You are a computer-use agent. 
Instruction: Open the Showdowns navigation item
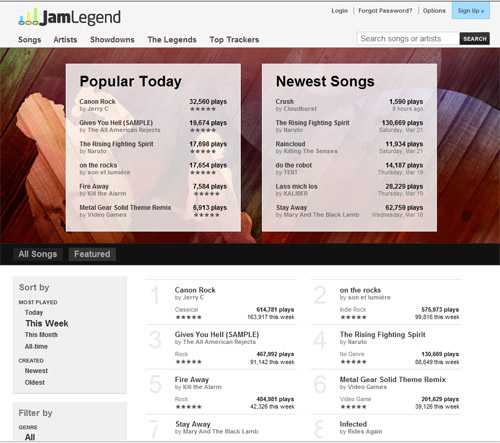click(x=112, y=40)
